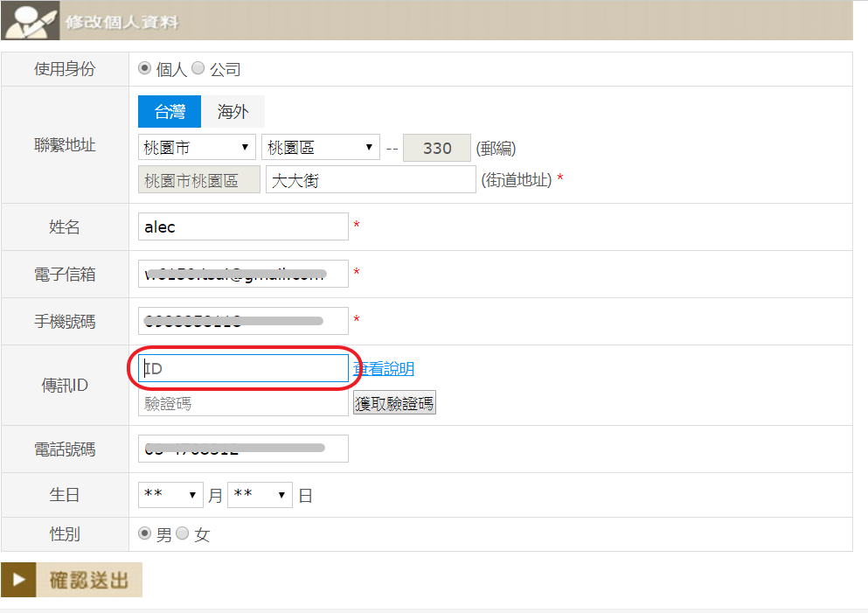The width and height of the screenshot is (868, 613).
Task: Expand the 桃園區 district dropdown
Action: click(x=320, y=147)
